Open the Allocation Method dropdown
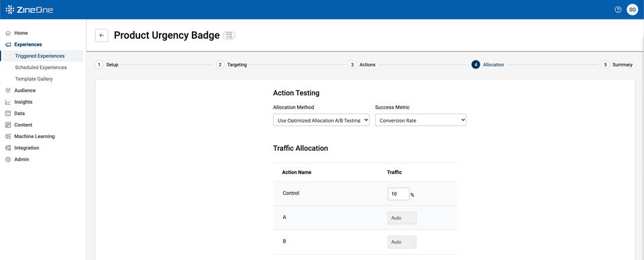Image resolution: width=644 pixels, height=260 pixels. 321,120
